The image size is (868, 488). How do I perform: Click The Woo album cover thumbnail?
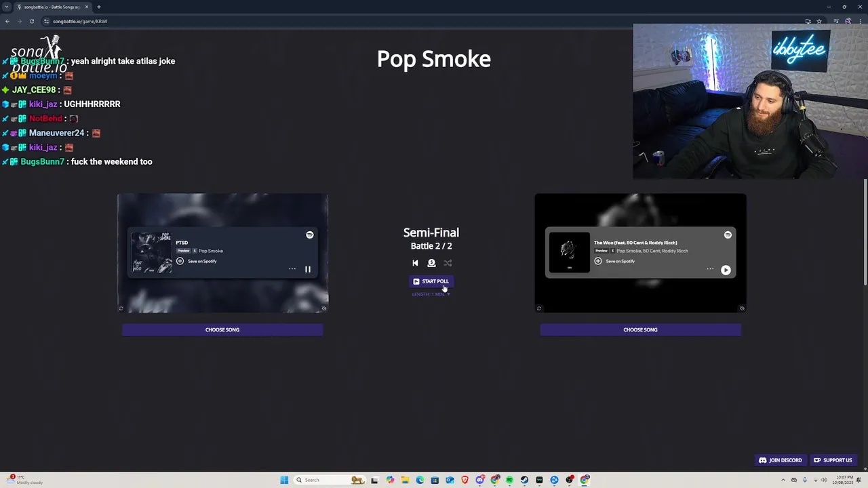(570, 252)
